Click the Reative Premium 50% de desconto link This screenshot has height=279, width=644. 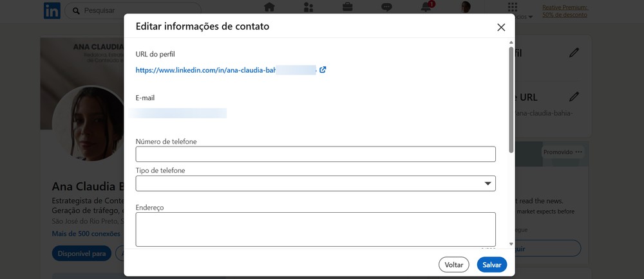tap(565, 11)
